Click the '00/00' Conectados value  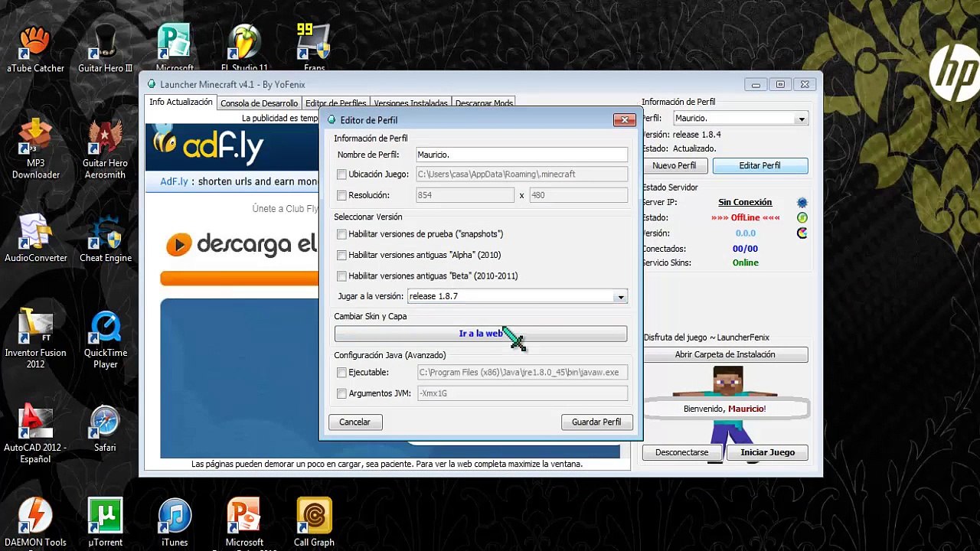click(x=745, y=249)
